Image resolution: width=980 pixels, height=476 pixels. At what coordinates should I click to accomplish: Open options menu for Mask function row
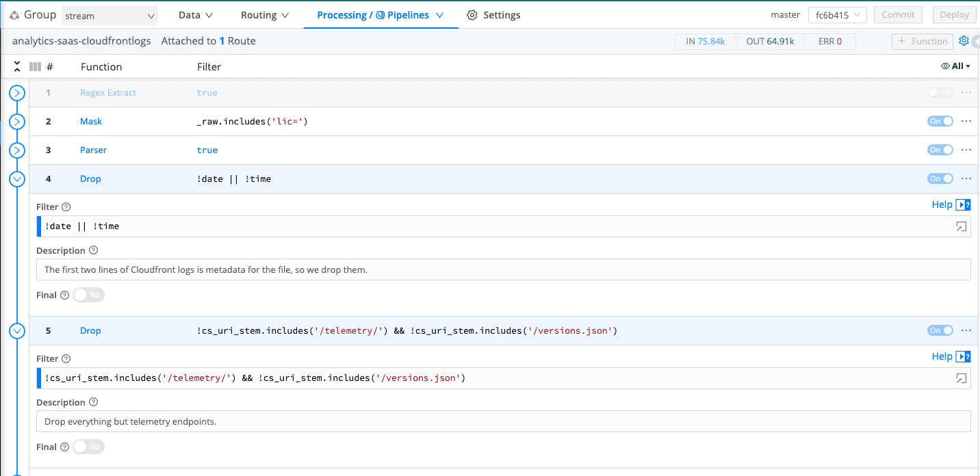coord(966,121)
